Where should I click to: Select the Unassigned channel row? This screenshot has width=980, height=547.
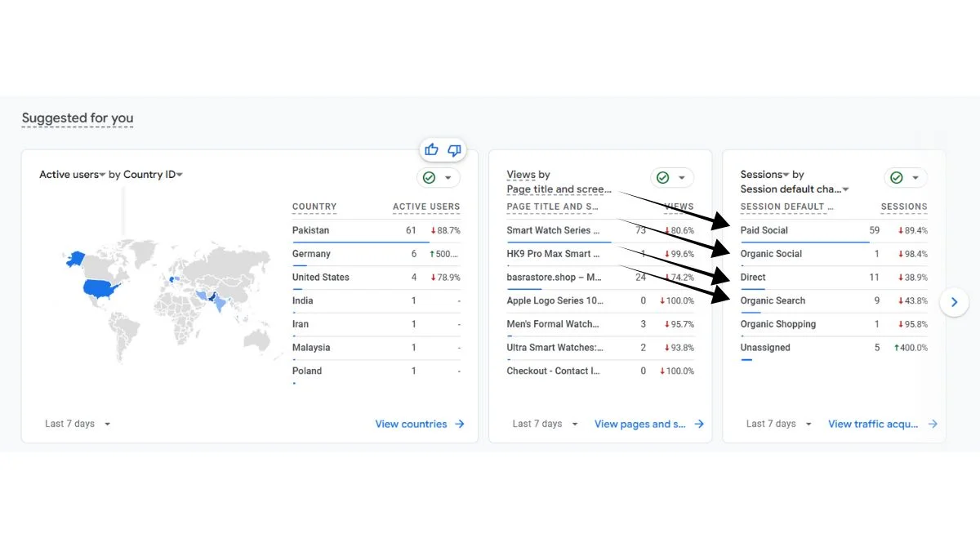(834, 348)
